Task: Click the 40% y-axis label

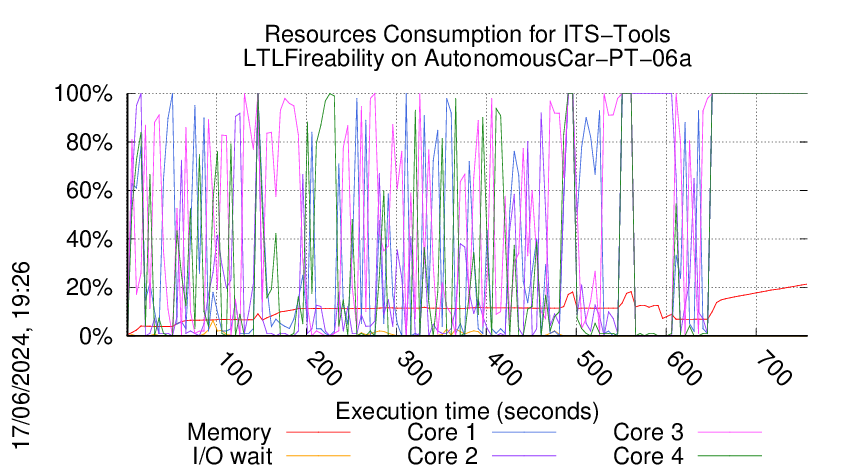Action: point(89,239)
